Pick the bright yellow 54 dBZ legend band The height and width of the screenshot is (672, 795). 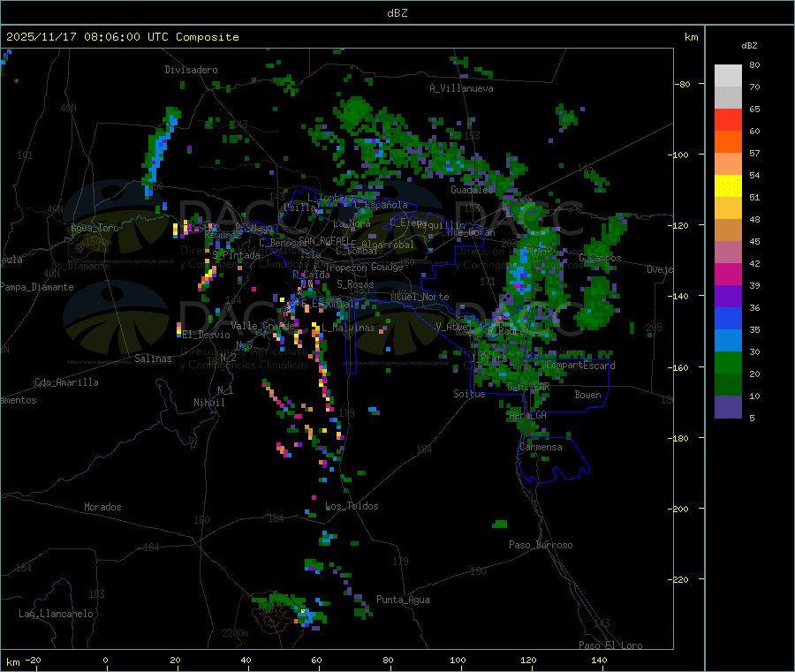[x=728, y=186]
